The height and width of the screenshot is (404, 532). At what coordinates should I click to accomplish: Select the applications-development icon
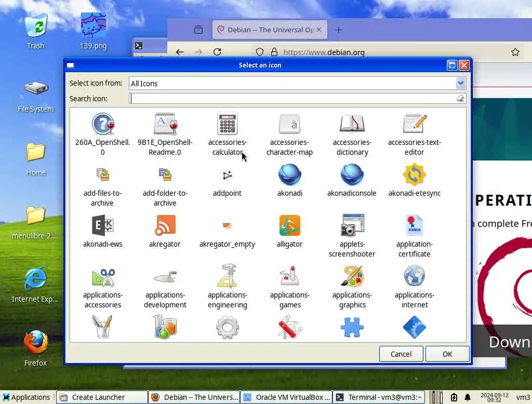[x=165, y=277]
